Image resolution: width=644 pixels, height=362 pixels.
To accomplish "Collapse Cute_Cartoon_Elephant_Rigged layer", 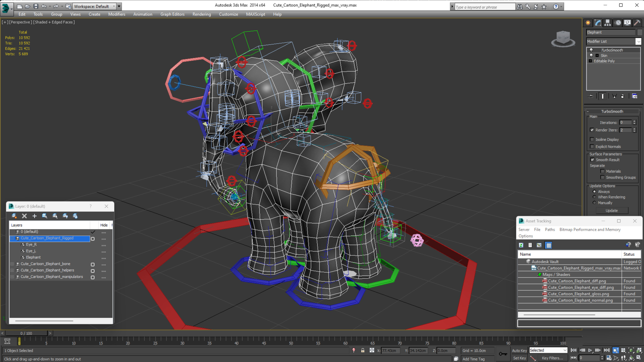I will (12, 238).
